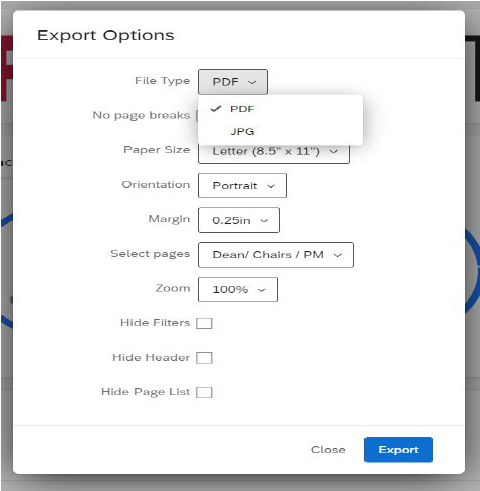Open the Zoom 100% dropdown

pyautogui.click(x=238, y=289)
